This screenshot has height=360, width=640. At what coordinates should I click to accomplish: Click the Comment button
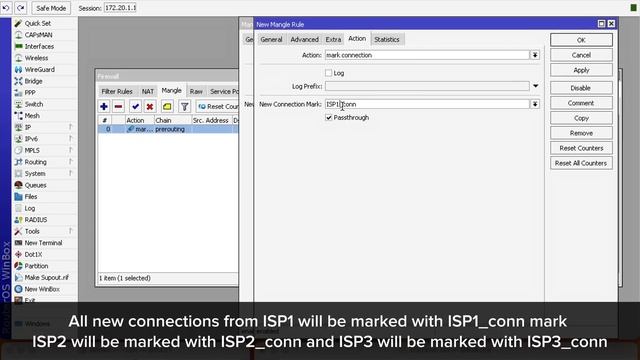tap(581, 103)
